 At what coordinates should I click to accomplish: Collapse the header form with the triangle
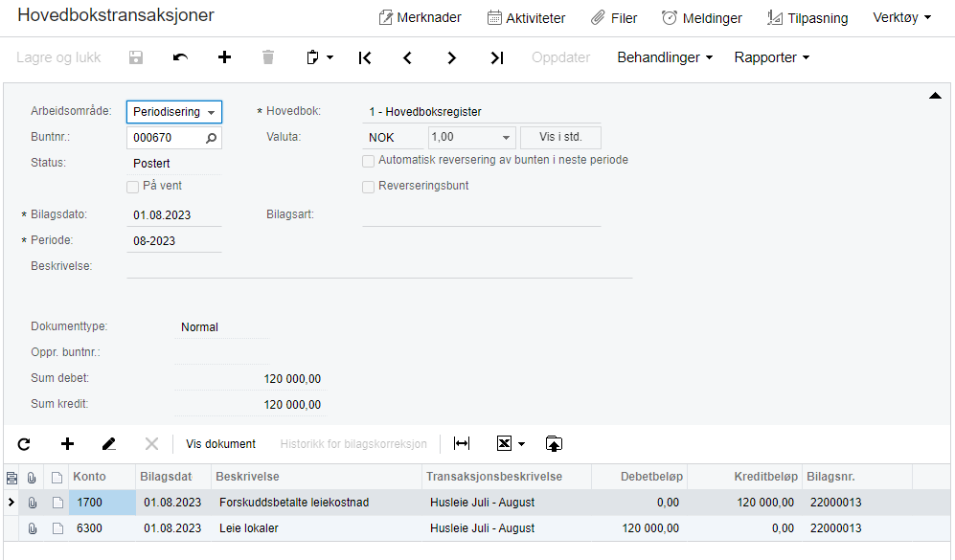(935, 96)
